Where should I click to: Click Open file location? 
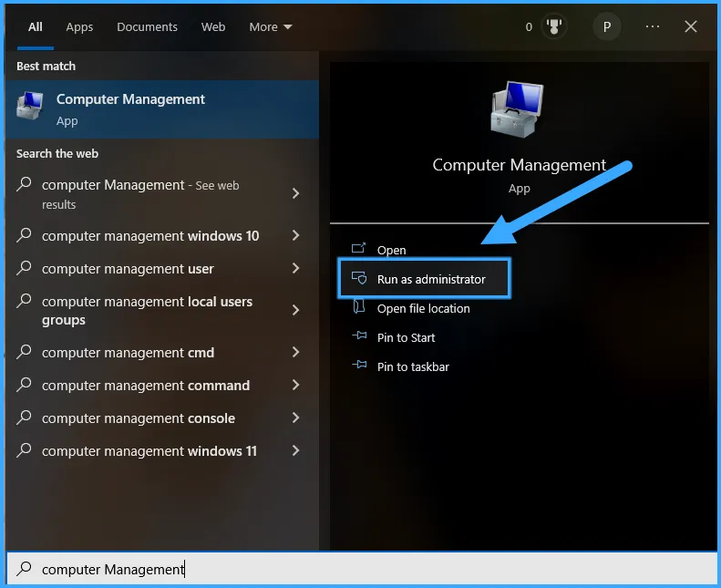click(x=424, y=308)
